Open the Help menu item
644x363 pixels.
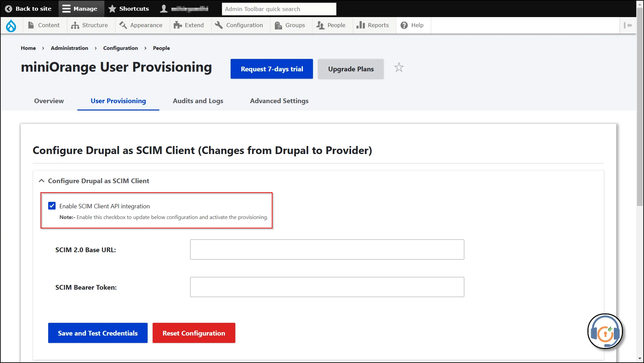click(413, 25)
